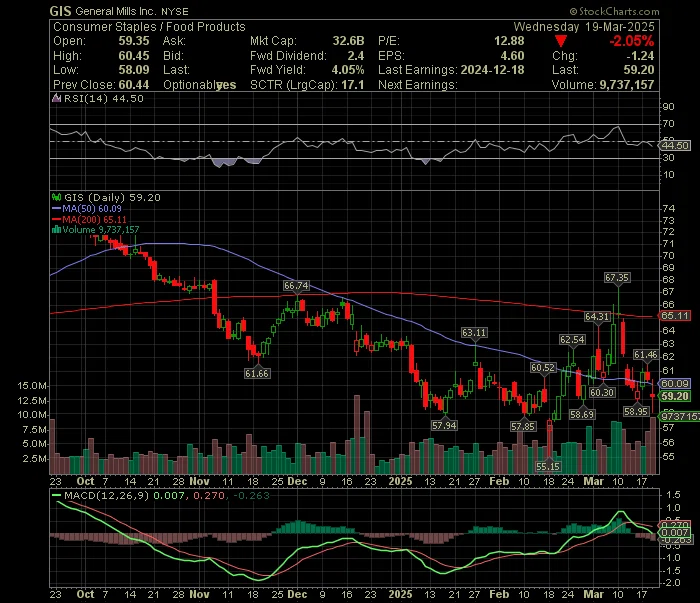Click the 0.007 MACD axis tag
This screenshot has width=700, height=603.
675,532
